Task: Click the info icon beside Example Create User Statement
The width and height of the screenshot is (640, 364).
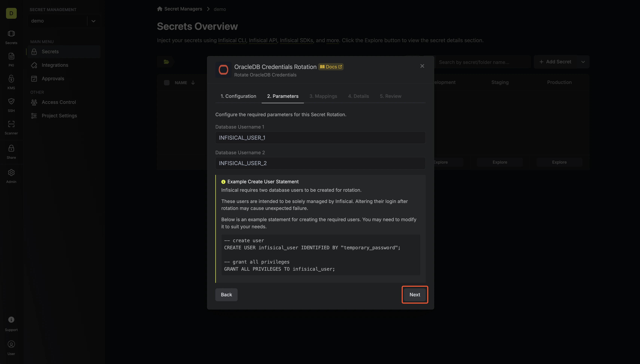Action: tap(223, 182)
